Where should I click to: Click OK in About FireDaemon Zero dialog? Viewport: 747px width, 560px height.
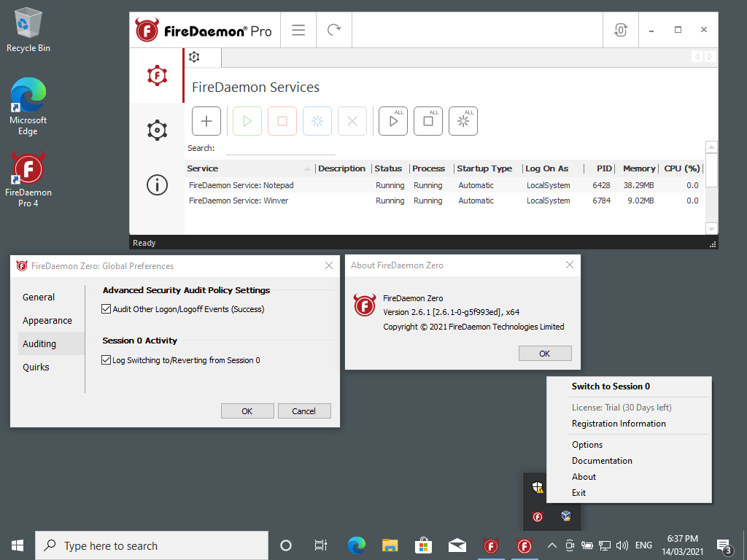pos(544,354)
